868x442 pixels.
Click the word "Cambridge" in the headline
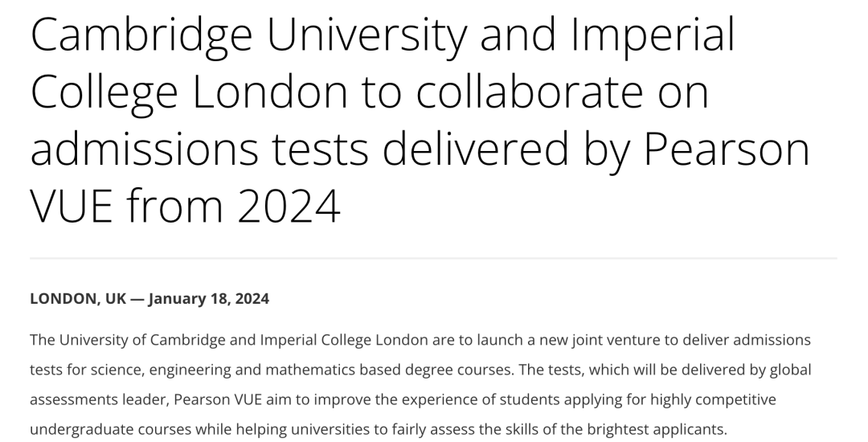(141, 36)
